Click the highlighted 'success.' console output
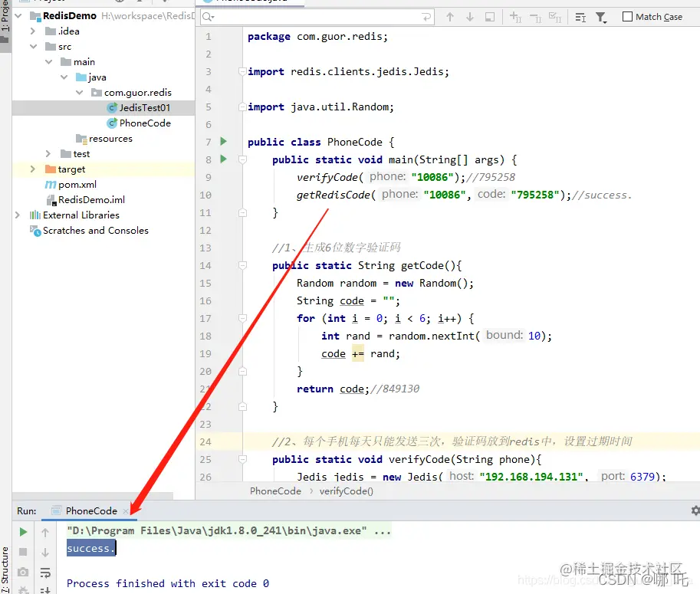This screenshot has height=594, width=700. tap(91, 548)
